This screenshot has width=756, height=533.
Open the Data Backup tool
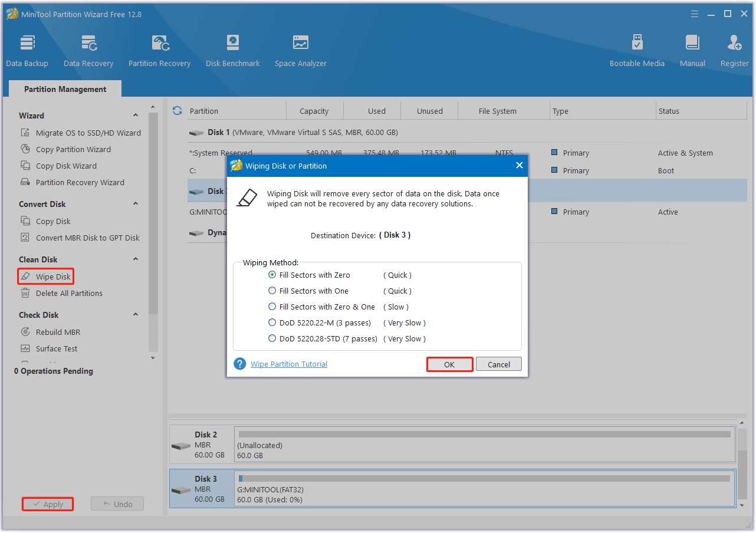point(27,51)
